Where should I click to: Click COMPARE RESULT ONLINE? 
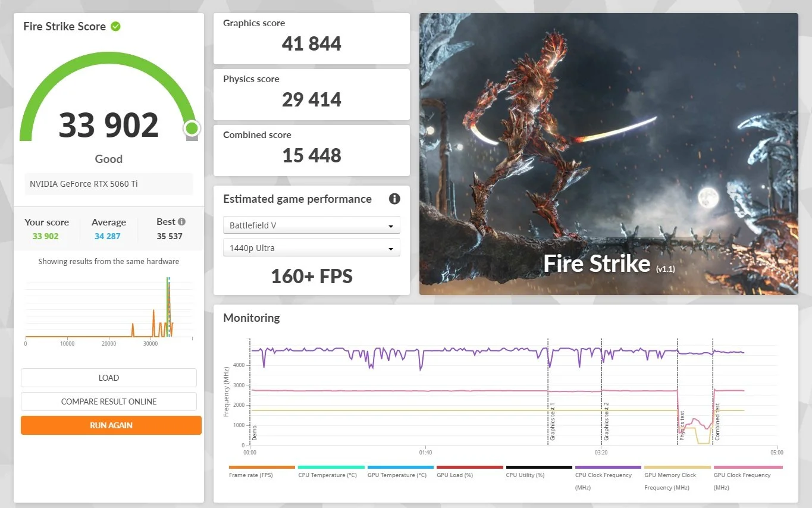coord(109,401)
